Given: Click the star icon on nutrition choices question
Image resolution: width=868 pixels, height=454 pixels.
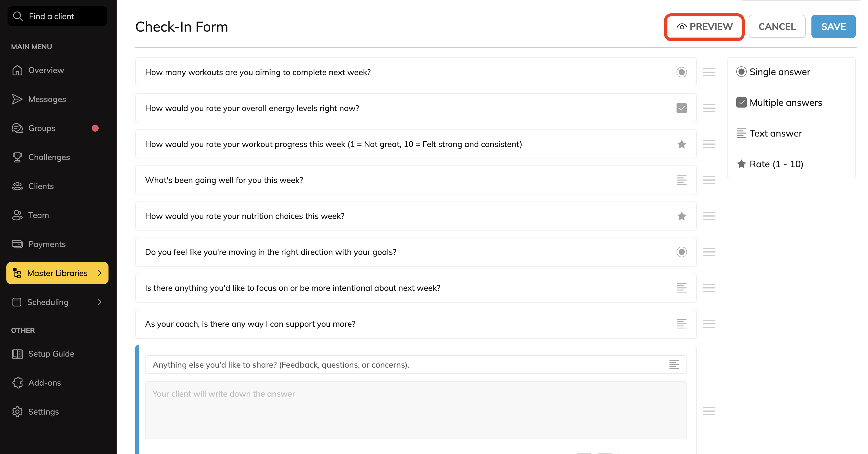Looking at the screenshot, I should click(x=681, y=216).
